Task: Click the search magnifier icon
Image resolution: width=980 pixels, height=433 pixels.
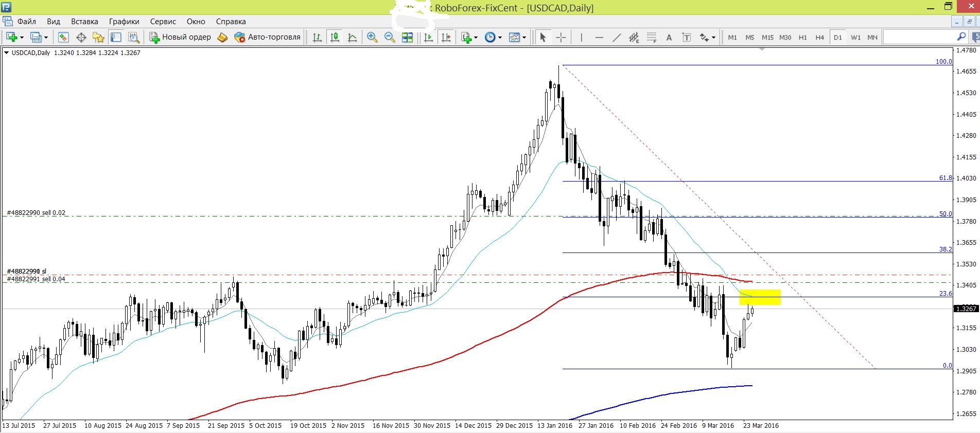Action: pos(961,37)
